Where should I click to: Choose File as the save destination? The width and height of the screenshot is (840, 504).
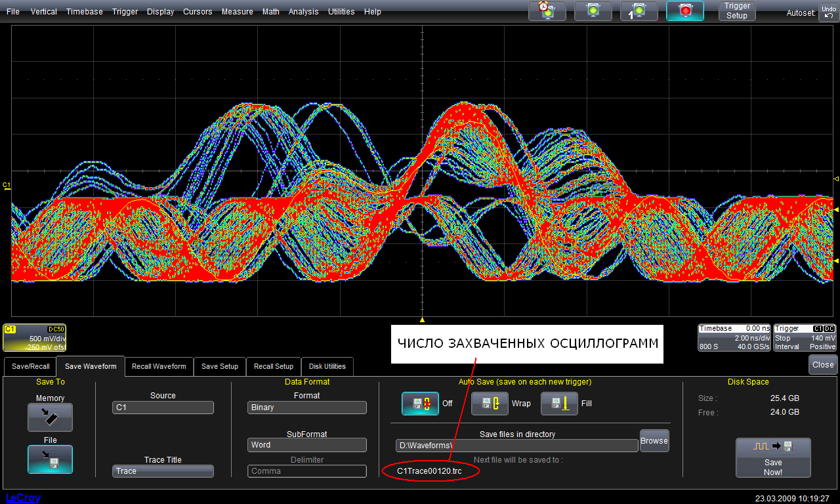pos(50,459)
